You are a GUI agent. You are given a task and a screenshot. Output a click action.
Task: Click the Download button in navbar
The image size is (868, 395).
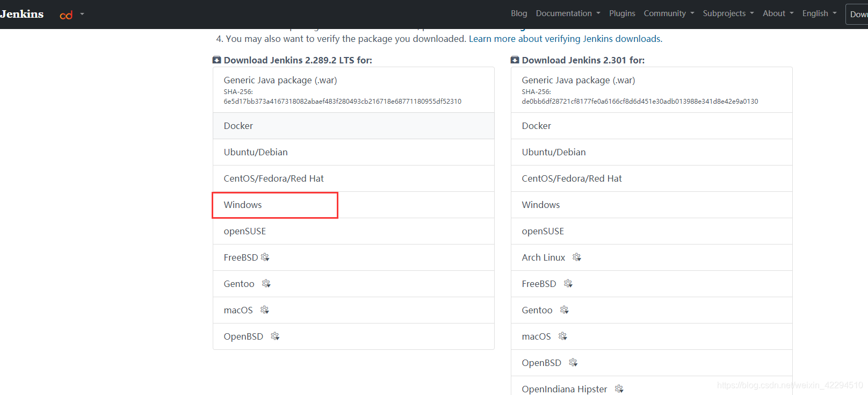click(x=858, y=15)
